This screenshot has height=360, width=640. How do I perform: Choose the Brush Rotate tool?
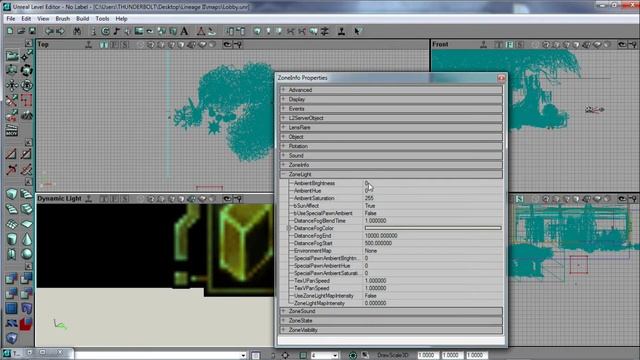[27, 70]
